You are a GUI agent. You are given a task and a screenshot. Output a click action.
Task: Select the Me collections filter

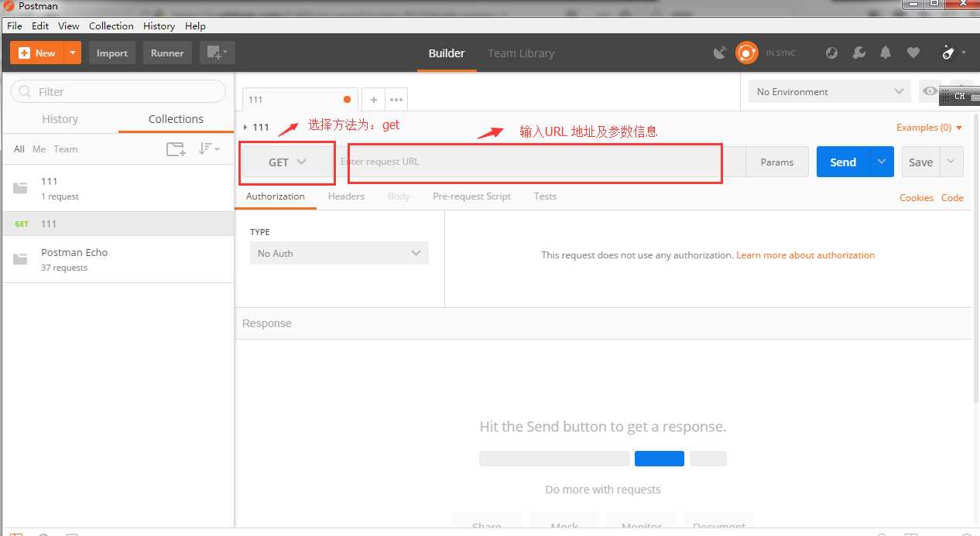39,149
